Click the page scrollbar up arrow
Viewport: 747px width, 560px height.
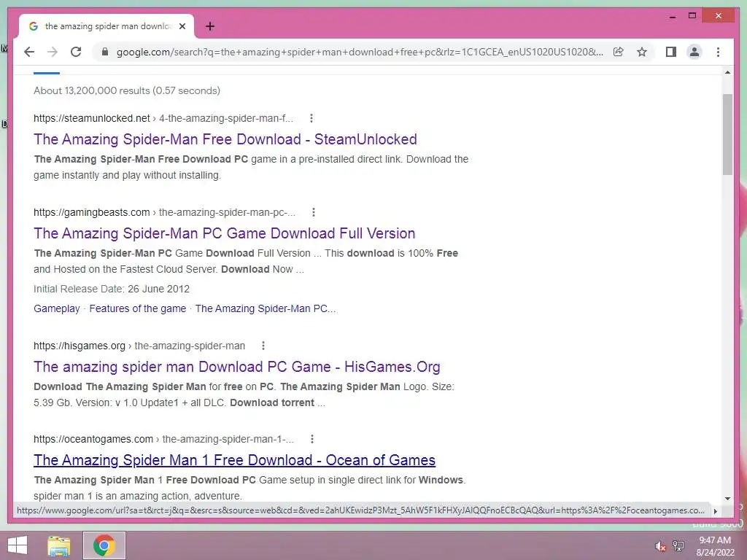727,72
